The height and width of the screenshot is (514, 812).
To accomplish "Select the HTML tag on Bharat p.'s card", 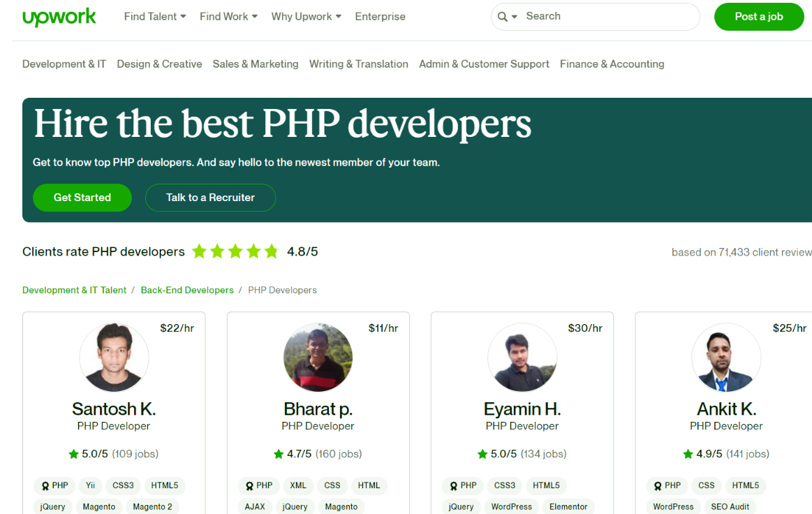I will 369,485.
